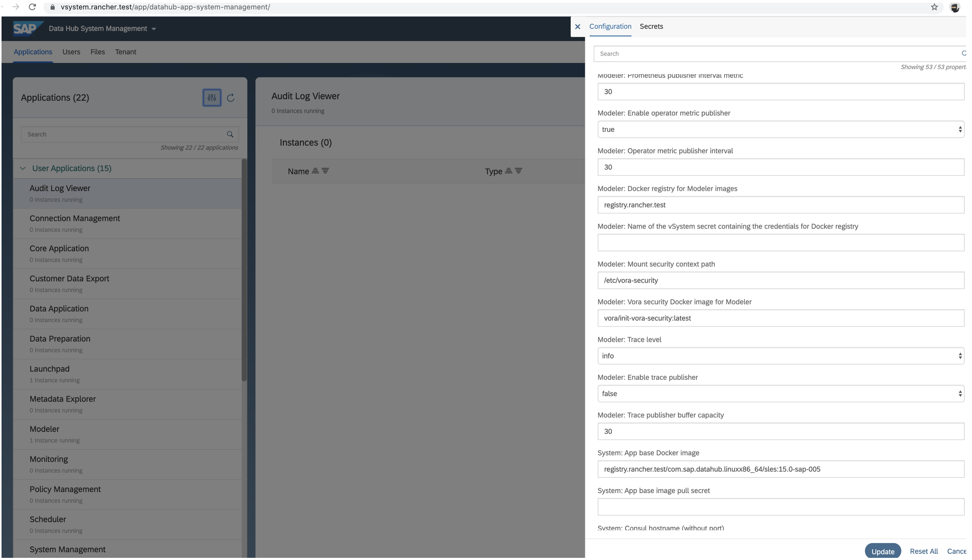
Task: Reload the page in the browser
Action: tap(32, 7)
